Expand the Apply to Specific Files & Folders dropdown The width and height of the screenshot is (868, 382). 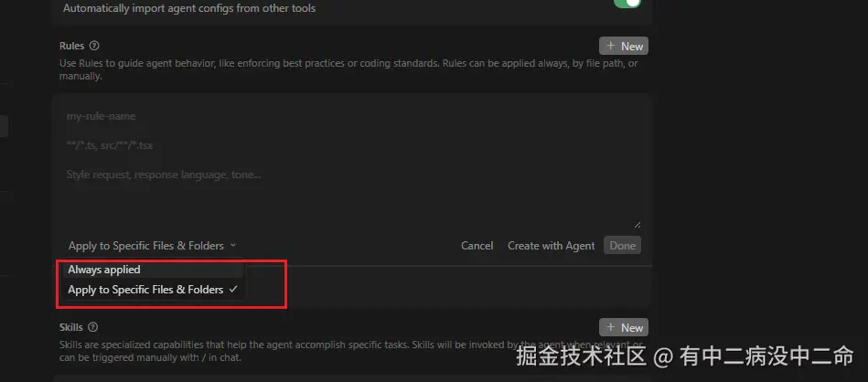(152, 246)
